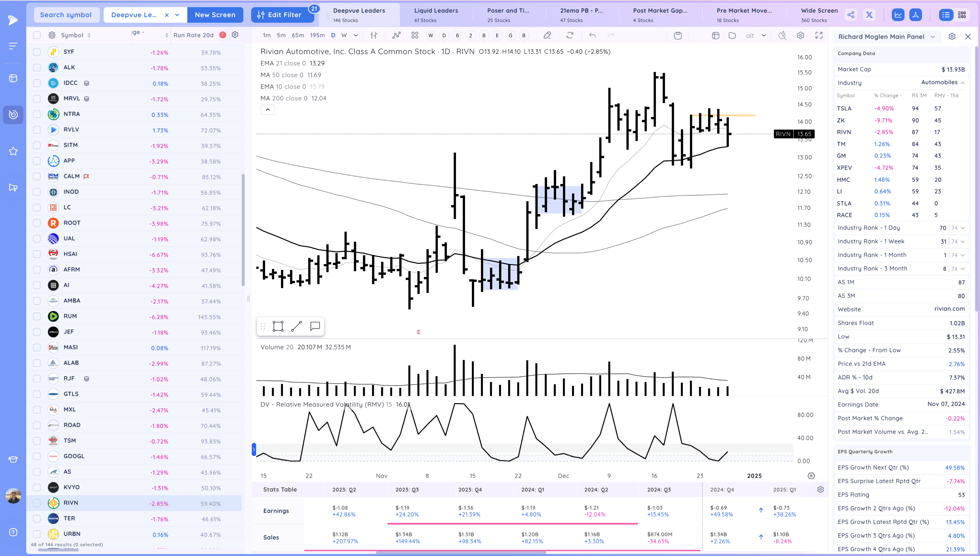Switch to the Liquid Leaders tab
Image resolution: width=980 pixels, height=556 pixels.
pyautogui.click(x=436, y=15)
